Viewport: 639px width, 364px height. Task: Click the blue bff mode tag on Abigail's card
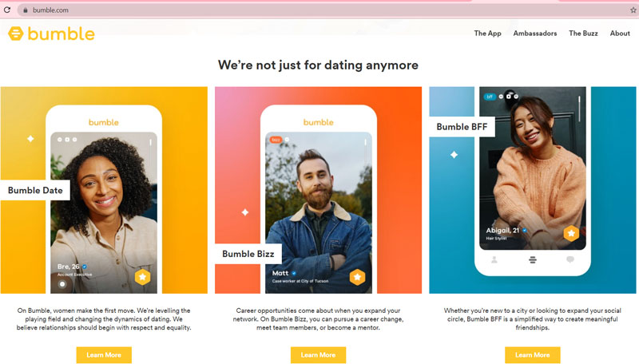(490, 97)
